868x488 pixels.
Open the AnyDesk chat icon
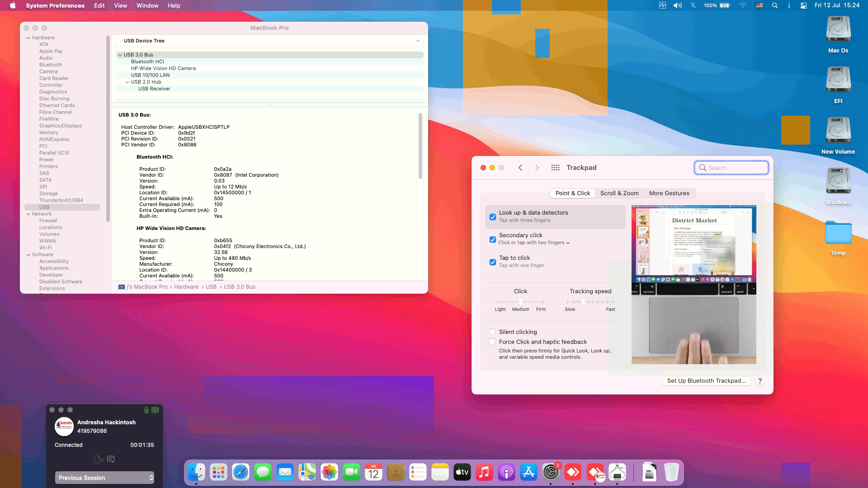(x=111, y=459)
